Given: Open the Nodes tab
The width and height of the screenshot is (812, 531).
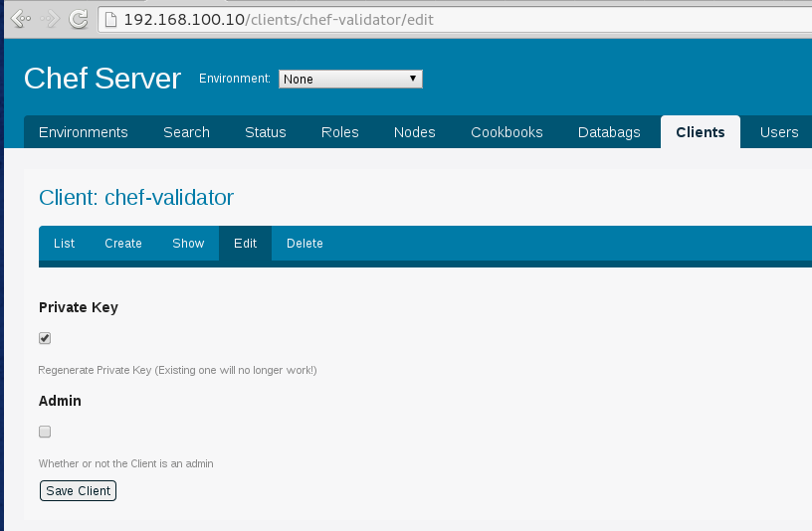Looking at the screenshot, I should coord(414,132).
